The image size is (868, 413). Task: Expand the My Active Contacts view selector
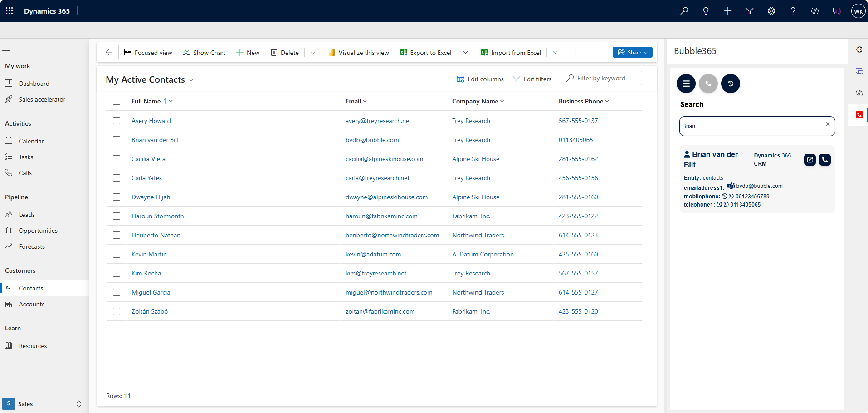(x=191, y=80)
